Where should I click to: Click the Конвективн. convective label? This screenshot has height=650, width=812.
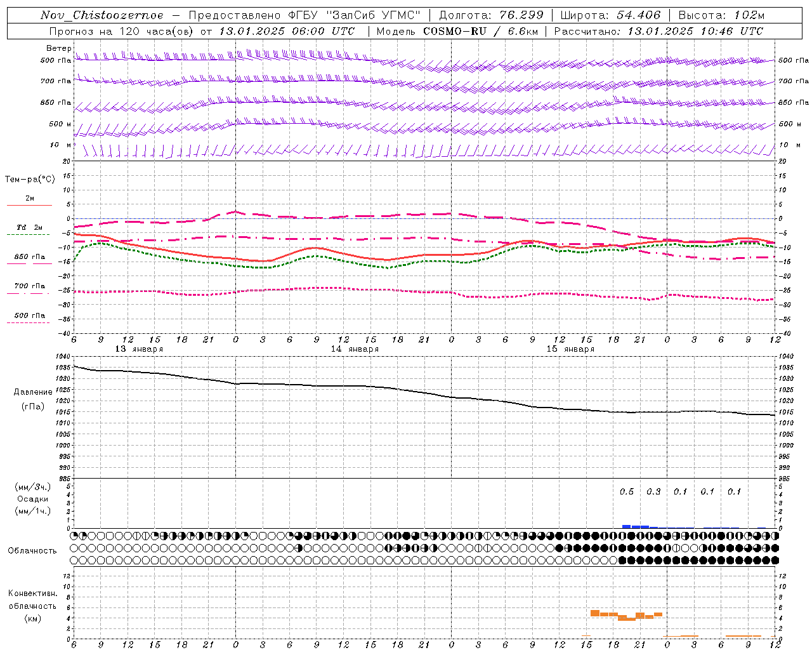33,594
